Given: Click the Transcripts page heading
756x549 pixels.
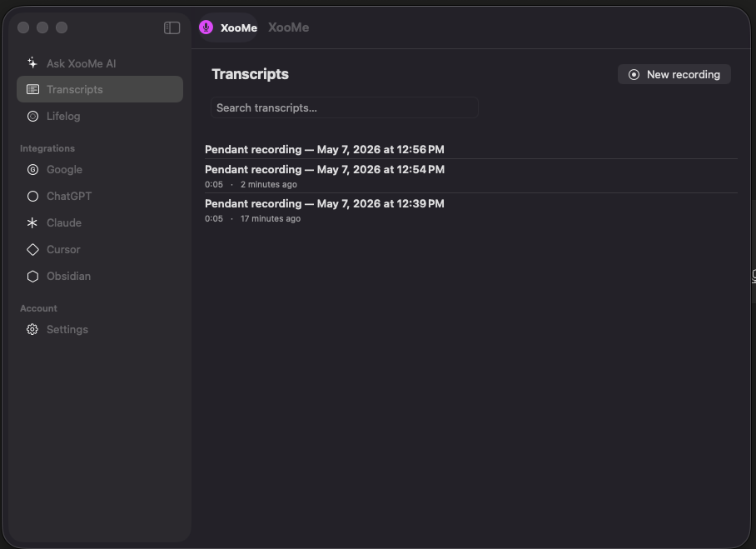Looking at the screenshot, I should coord(250,74).
